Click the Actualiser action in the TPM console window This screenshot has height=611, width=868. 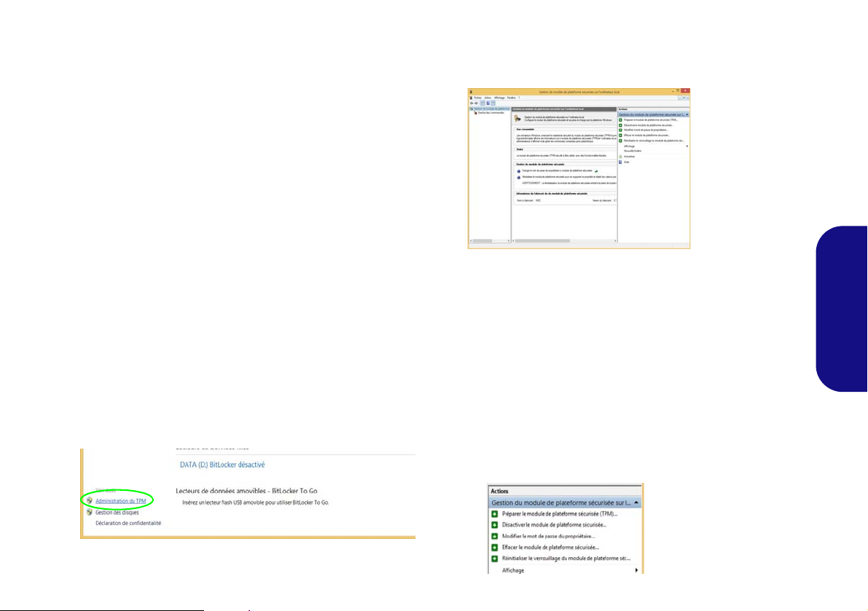click(630, 157)
